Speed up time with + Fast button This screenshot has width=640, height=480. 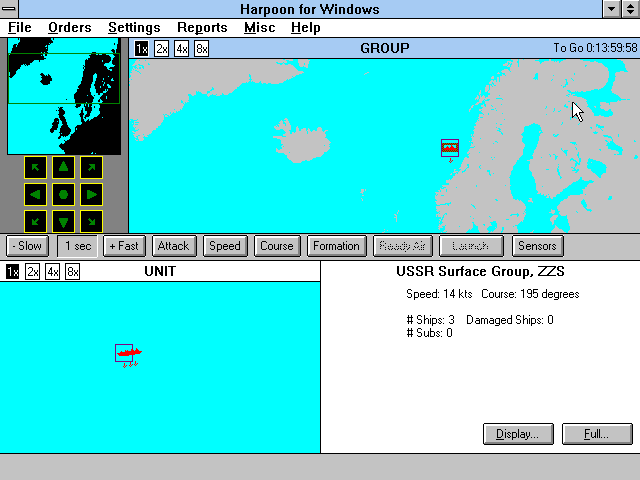pyautogui.click(x=124, y=246)
